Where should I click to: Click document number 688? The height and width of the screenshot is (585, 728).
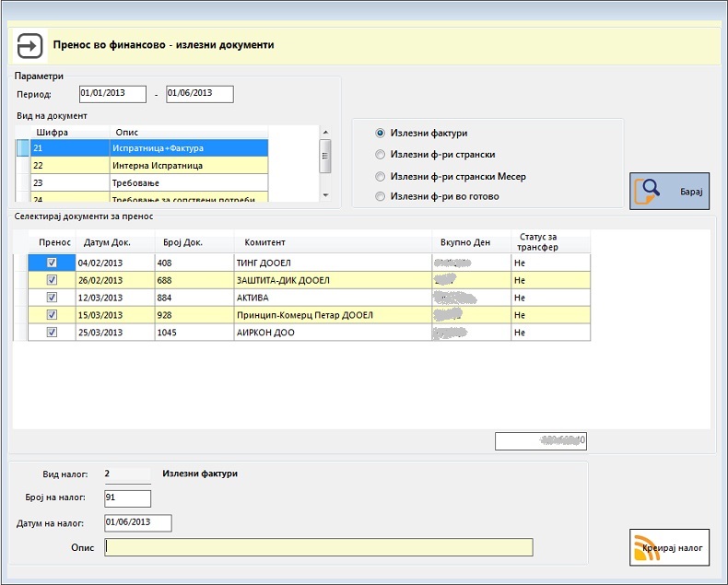click(x=194, y=280)
